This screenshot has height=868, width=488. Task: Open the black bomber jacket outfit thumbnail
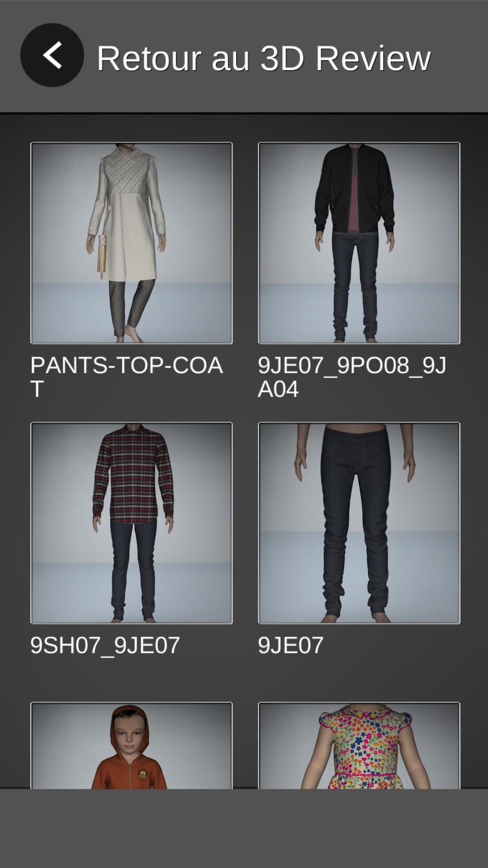point(359,243)
